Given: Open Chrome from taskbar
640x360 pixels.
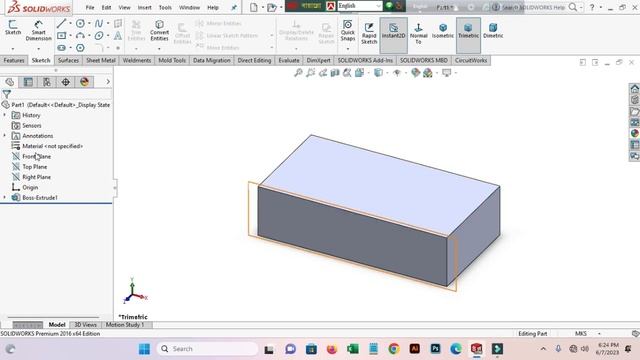Looking at the screenshot, I should (x=394, y=349).
